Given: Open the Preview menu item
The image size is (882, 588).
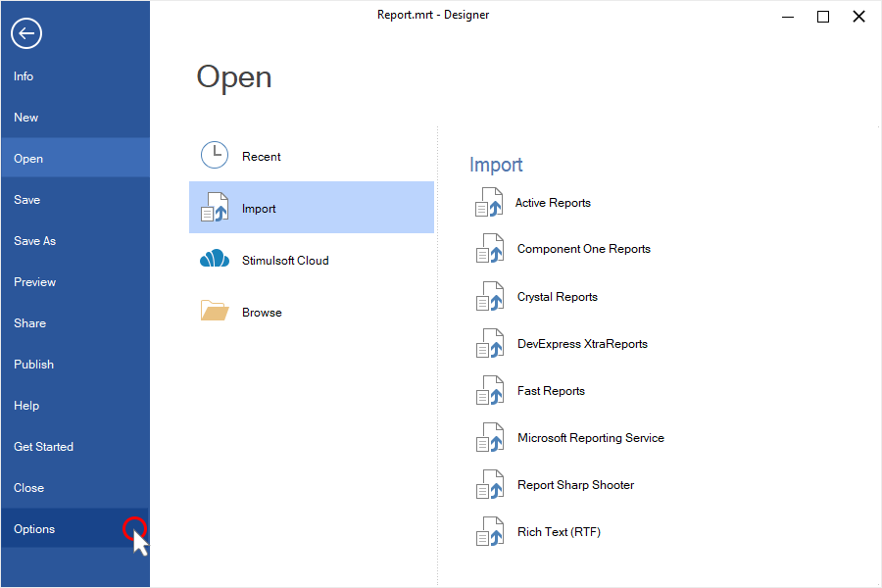Looking at the screenshot, I should click(x=75, y=281).
